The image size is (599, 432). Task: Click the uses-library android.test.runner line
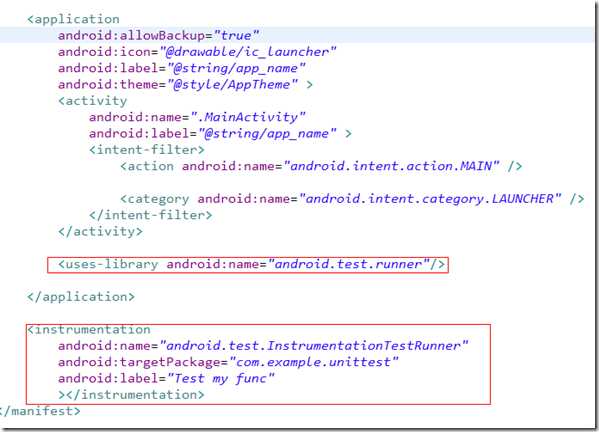(x=252, y=264)
